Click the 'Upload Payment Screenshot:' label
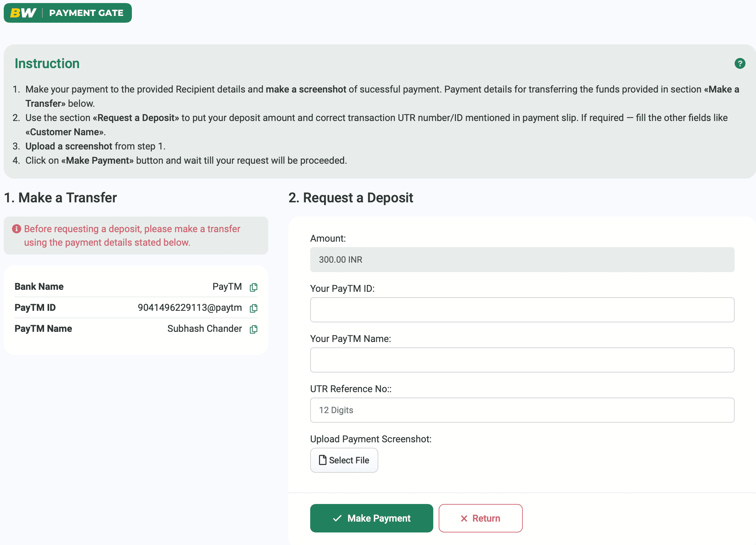 [371, 439]
